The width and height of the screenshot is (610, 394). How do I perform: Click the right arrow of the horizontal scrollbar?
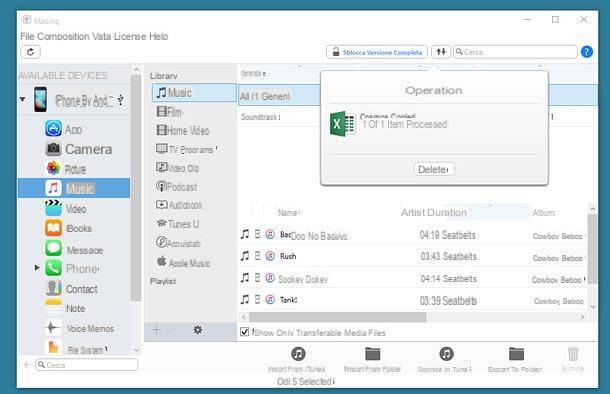pos(582,317)
